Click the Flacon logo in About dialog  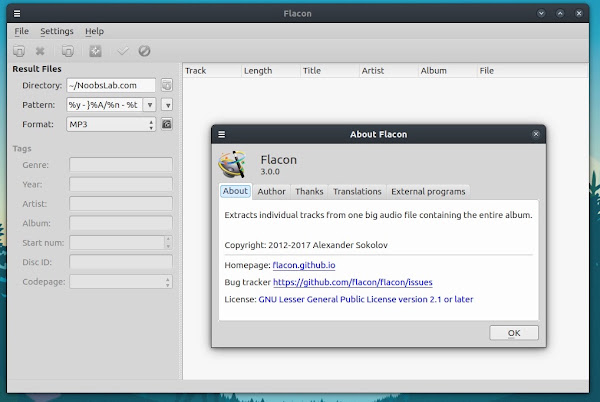232,164
